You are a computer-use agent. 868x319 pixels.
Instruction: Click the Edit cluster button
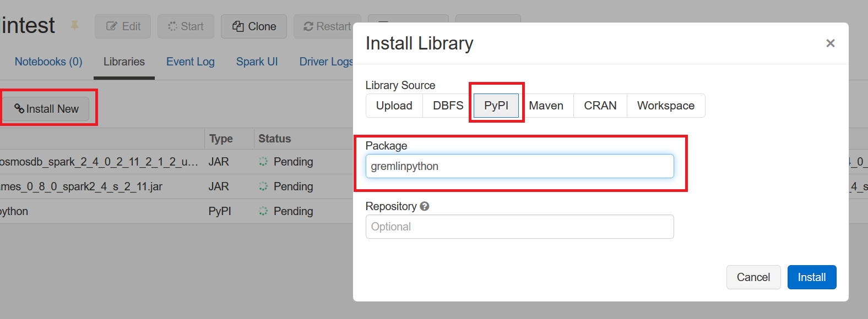point(123,26)
